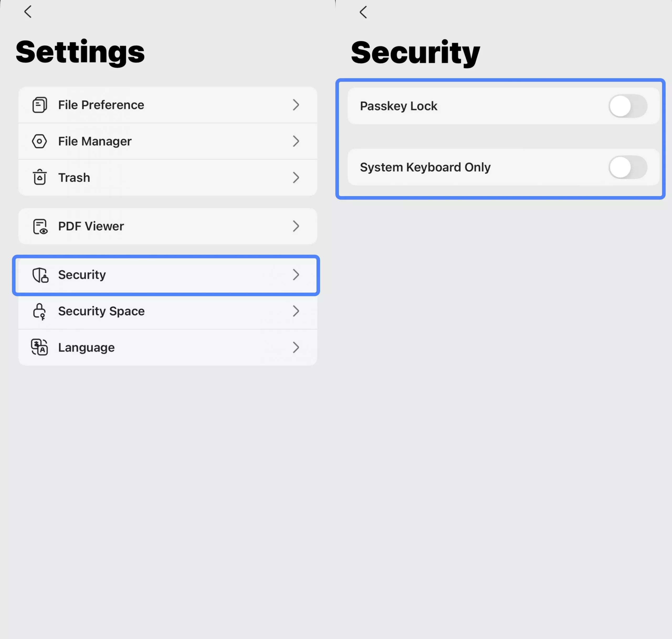The height and width of the screenshot is (639, 672).
Task: Go back from the Security page
Action: (363, 12)
